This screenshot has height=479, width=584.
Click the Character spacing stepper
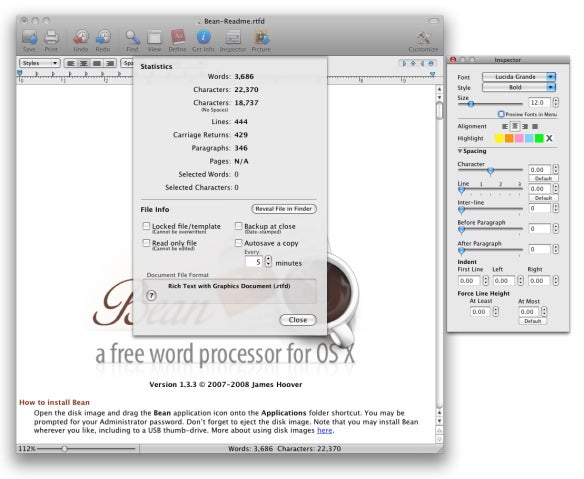556,169
